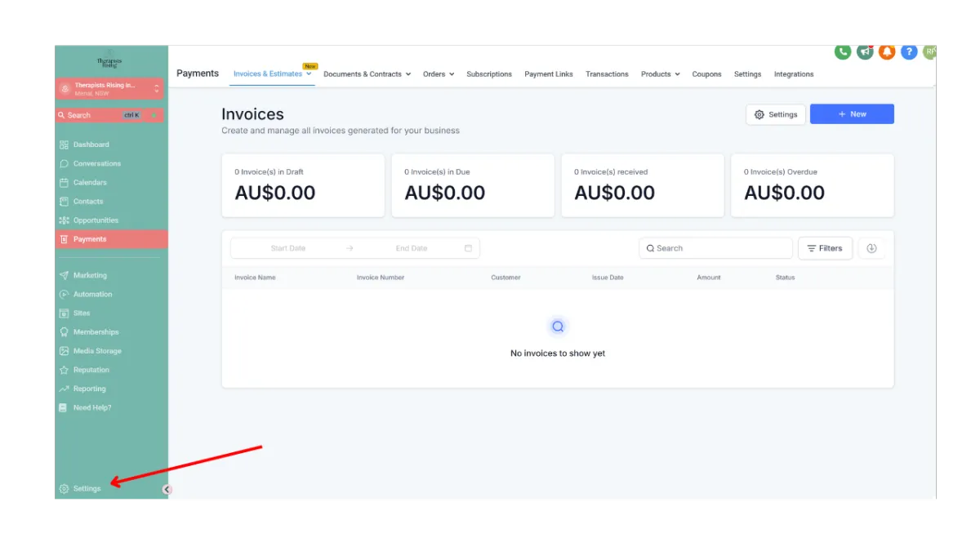The height and width of the screenshot is (551, 980).
Task: Click the End Date field
Action: click(x=412, y=248)
